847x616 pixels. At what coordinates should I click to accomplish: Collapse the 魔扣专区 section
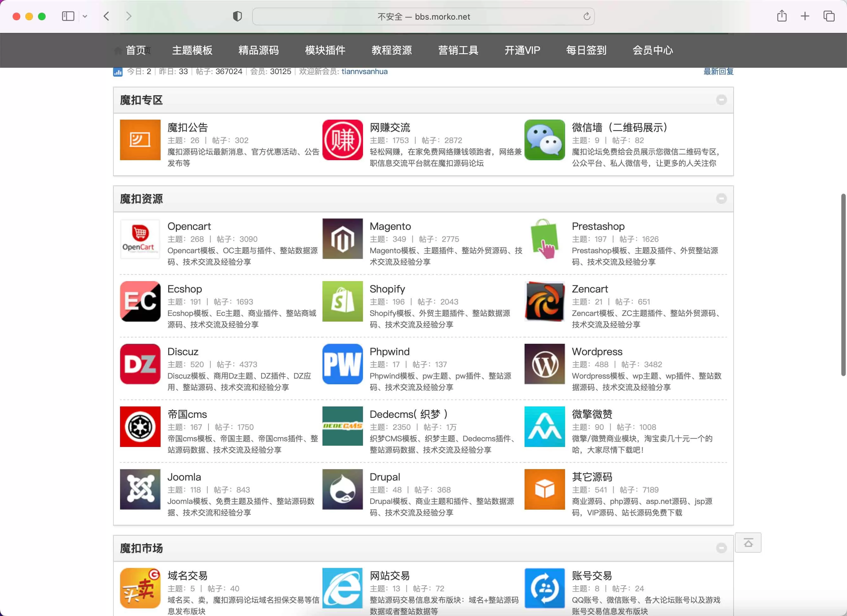721,100
